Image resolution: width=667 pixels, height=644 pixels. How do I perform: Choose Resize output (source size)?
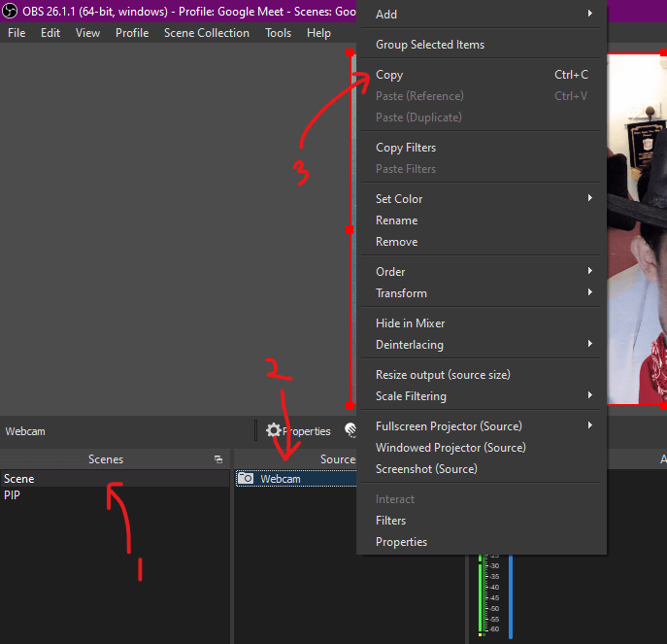click(482, 375)
